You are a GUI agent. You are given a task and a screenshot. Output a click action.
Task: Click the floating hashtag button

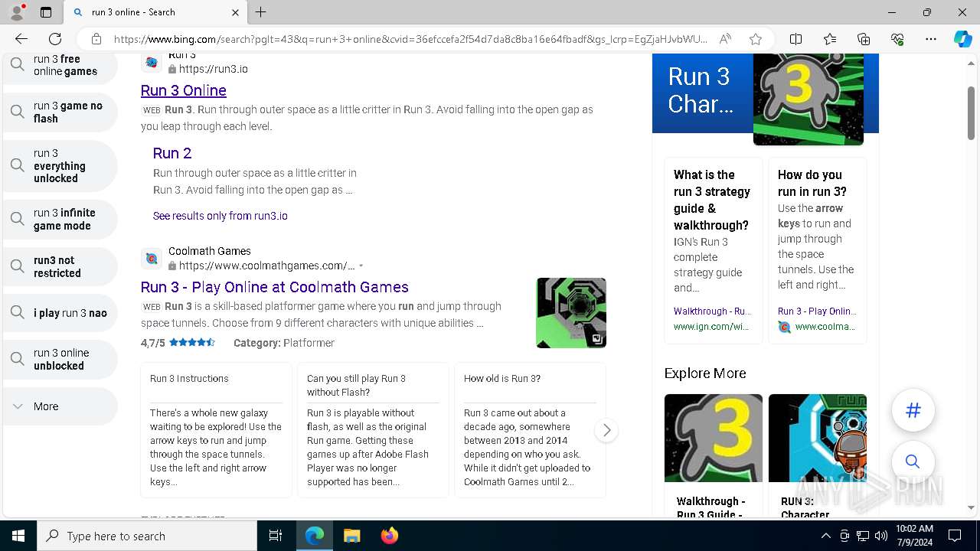point(913,410)
